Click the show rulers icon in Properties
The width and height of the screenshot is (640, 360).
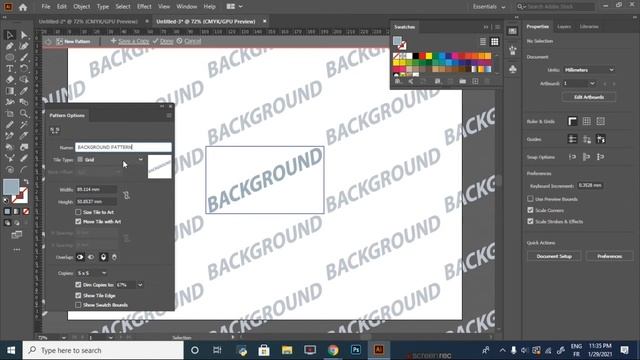(x=572, y=121)
